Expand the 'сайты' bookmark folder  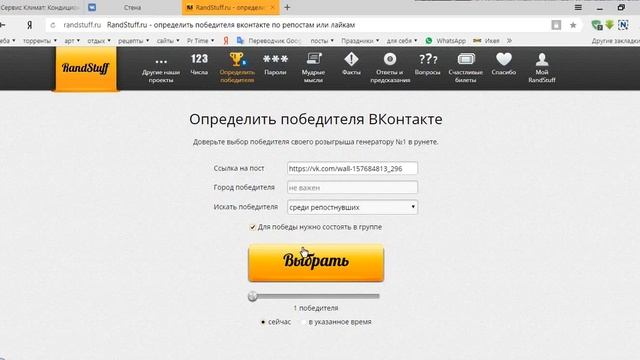(x=168, y=41)
